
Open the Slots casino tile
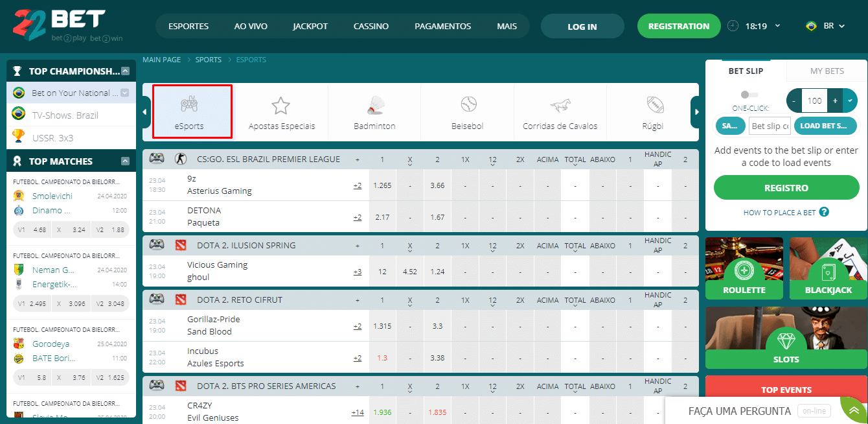click(786, 338)
